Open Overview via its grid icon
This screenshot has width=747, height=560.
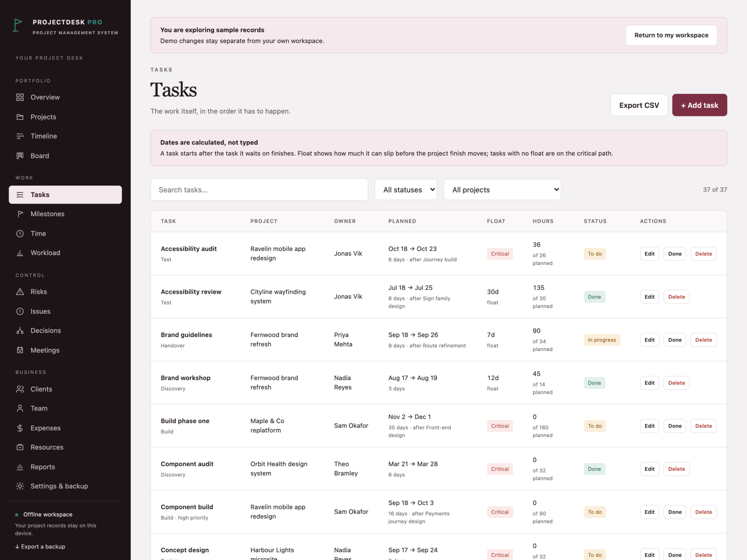point(20,97)
